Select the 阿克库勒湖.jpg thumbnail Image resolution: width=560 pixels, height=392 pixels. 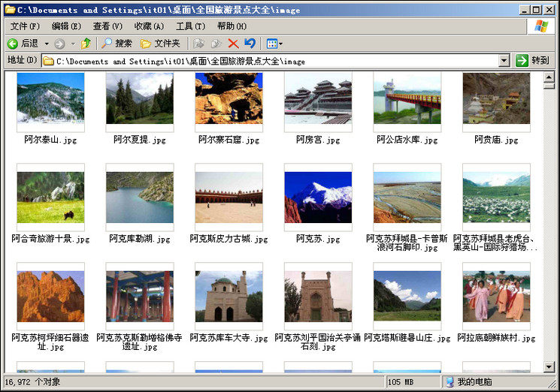(140, 198)
